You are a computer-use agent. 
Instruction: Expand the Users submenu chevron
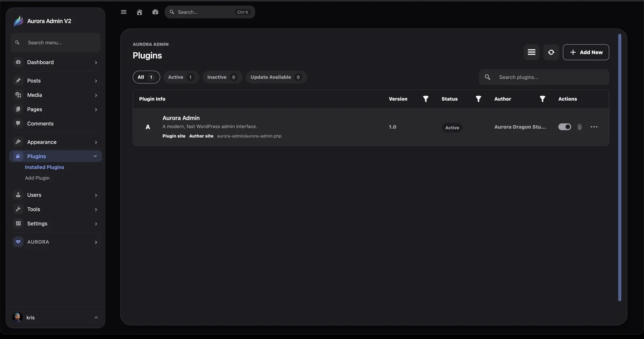[96, 195]
